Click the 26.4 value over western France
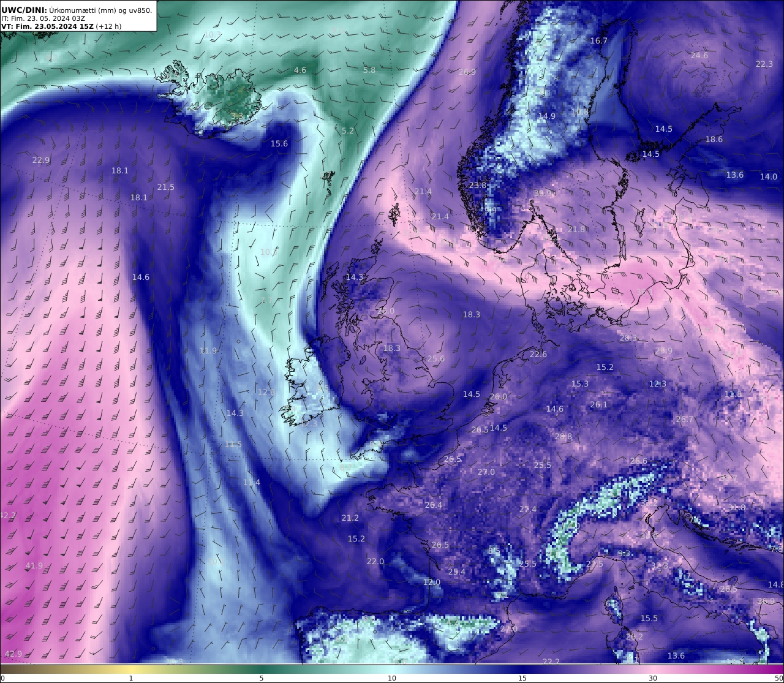This screenshot has height=683, width=784. [x=433, y=505]
